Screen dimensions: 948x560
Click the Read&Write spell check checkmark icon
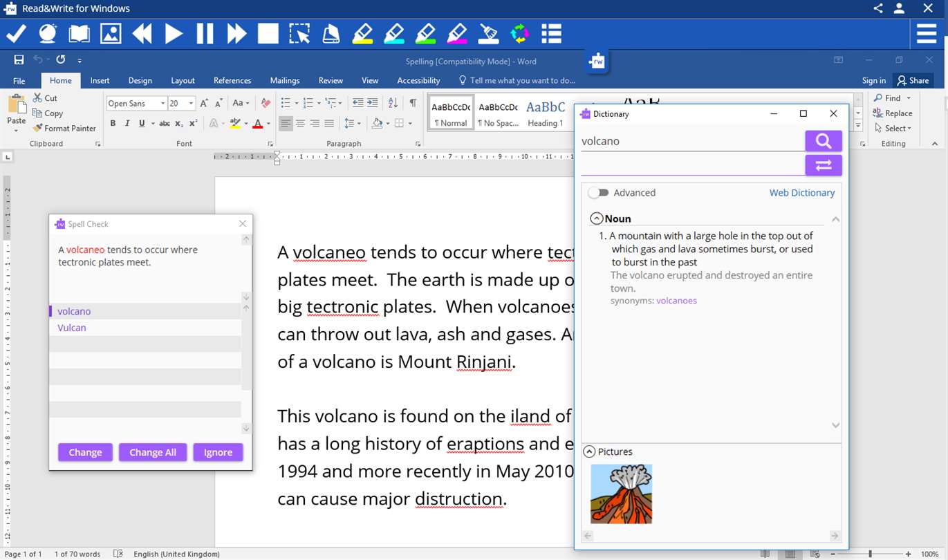point(16,33)
